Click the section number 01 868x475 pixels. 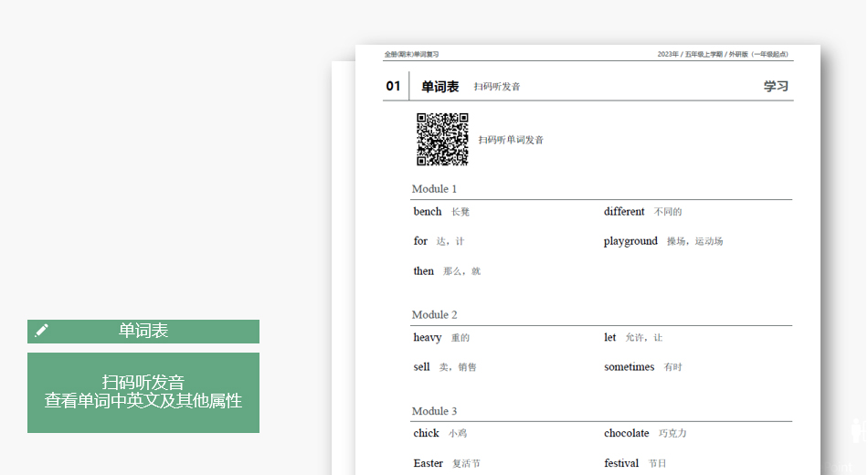[393, 87]
